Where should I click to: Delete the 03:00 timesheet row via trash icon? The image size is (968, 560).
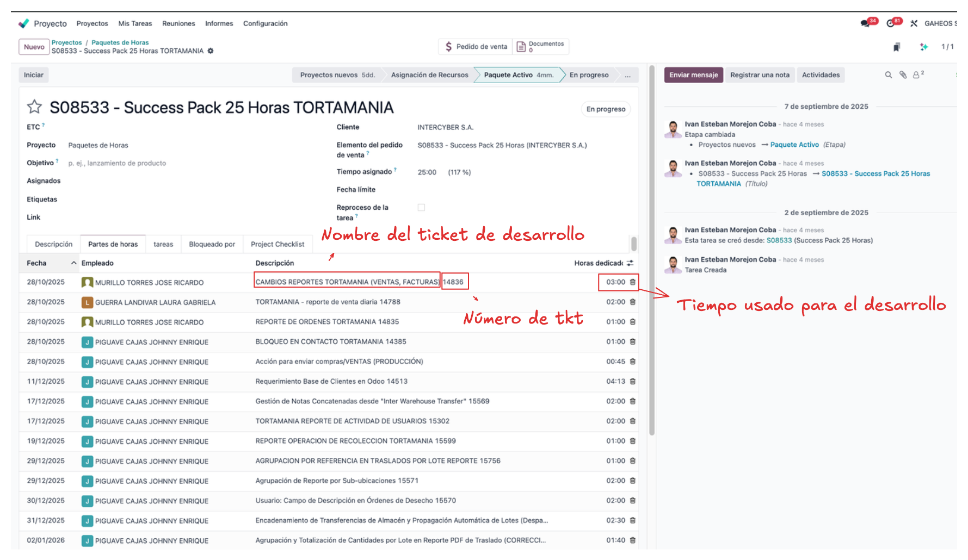(633, 282)
